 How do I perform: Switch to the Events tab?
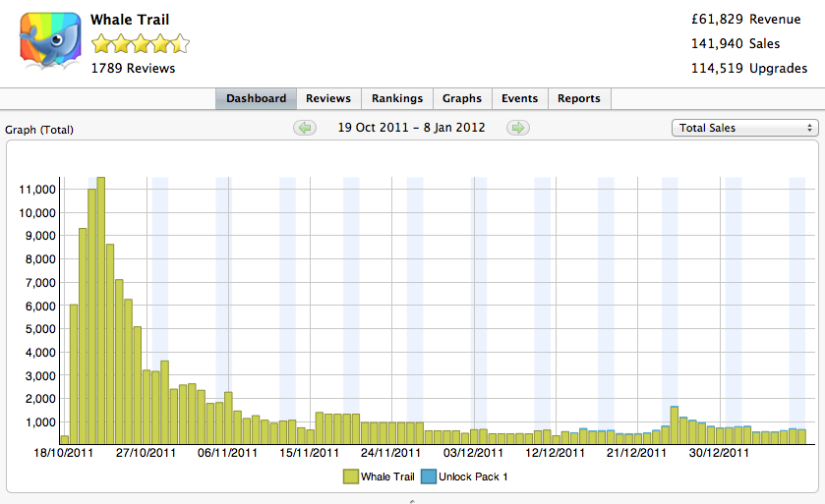point(520,98)
